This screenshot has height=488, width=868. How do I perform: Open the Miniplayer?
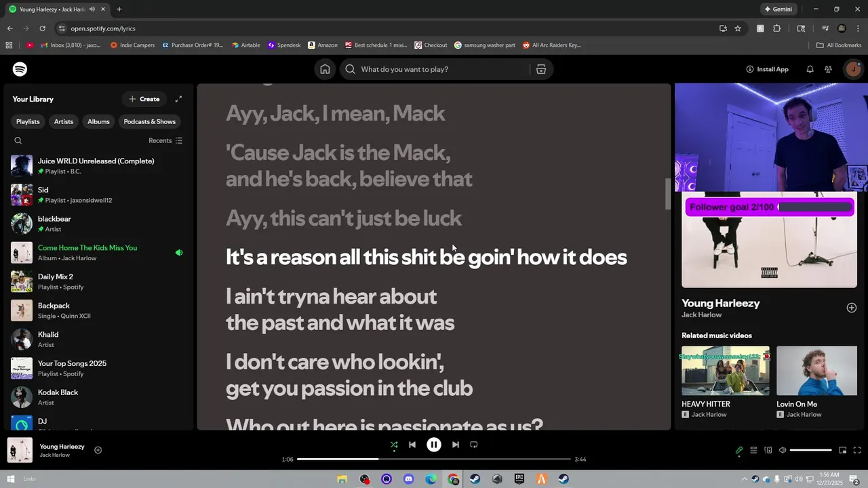coord(843,450)
